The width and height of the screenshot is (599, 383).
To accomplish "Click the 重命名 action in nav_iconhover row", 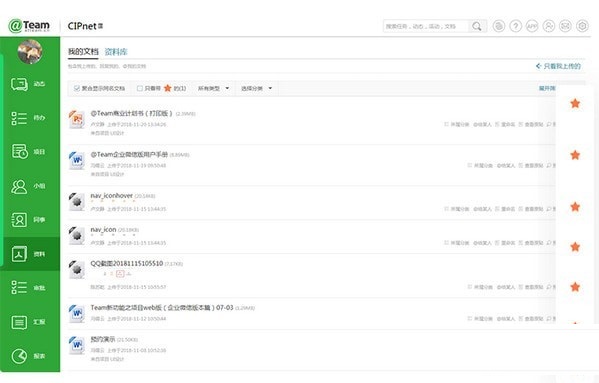I will (x=505, y=209).
